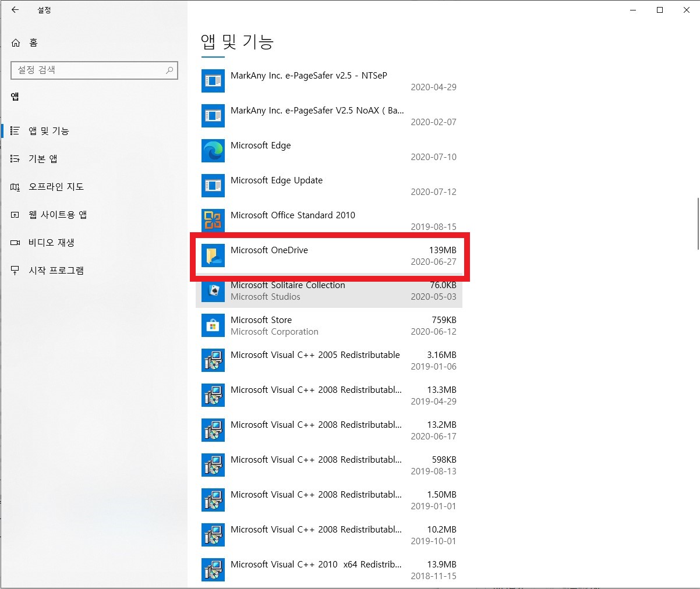Open the 기본 앱 section

(93, 159)
